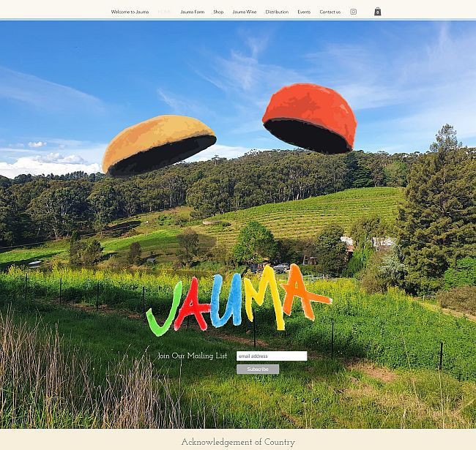This screenshot has height=450, width=476.
Task: Click the Acknowledgement of Country heading
Action: click(x=238, y=443)
